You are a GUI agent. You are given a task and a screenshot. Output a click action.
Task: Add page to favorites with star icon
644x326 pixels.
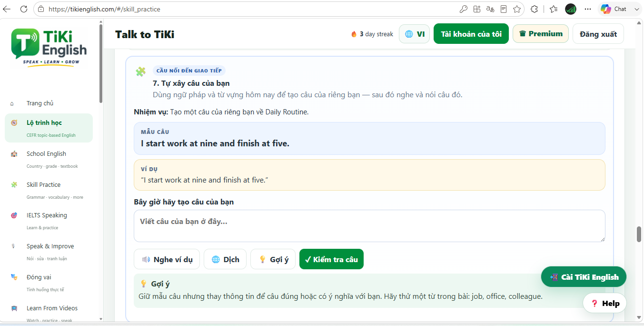517,9
